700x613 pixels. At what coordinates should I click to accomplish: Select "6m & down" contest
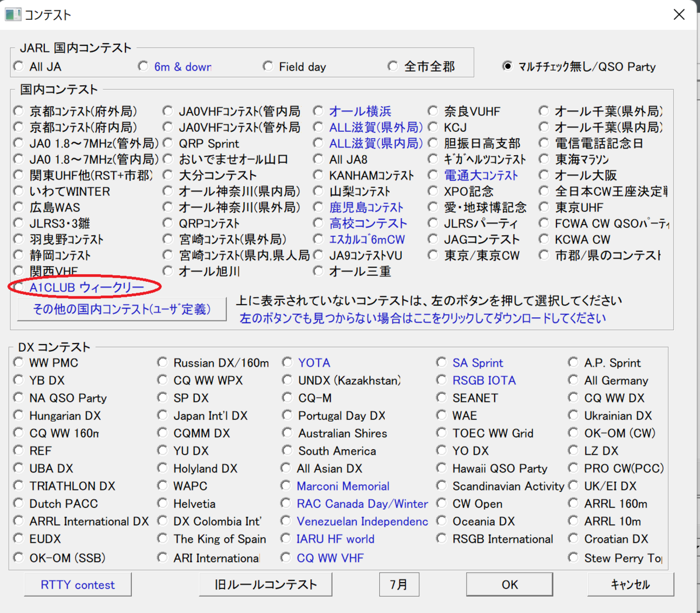coord(143,66)
